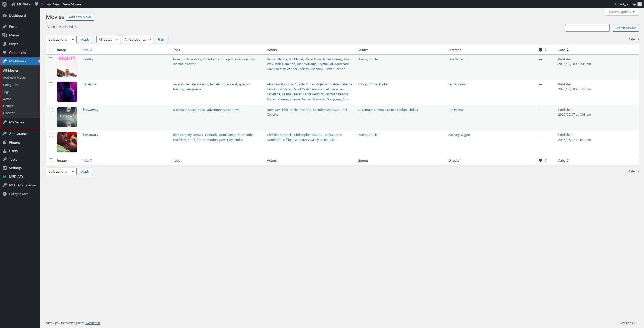
Task: Sort by the comments bubble icon in the table footer
Action: click(540, 160)
